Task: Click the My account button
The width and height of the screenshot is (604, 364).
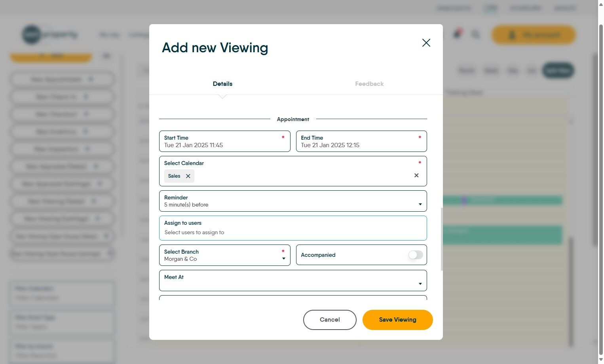Action: [x=533, y=35]
